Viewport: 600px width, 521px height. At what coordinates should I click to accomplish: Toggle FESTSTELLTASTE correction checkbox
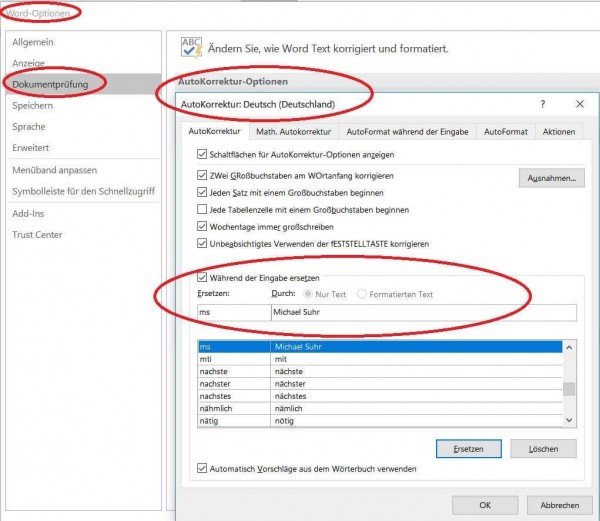point(202,243)
